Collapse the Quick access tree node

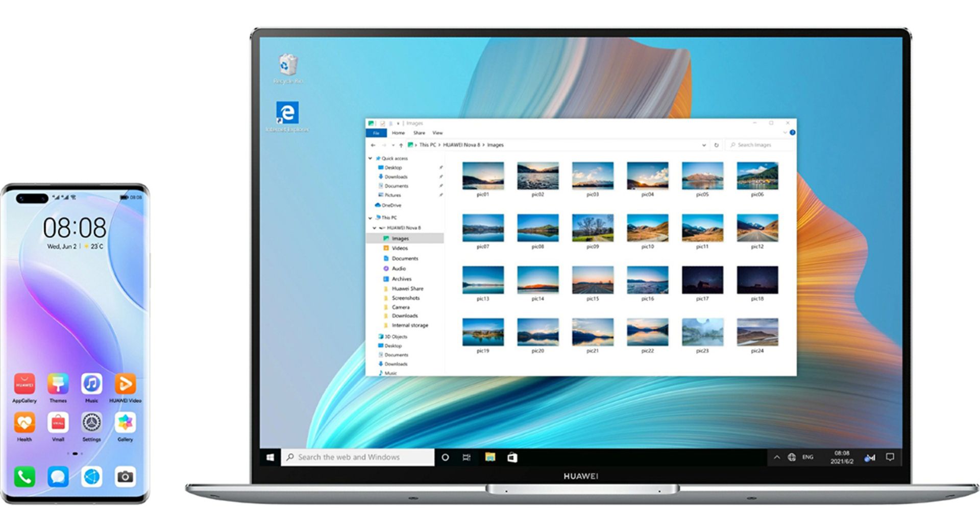[371, 158]
